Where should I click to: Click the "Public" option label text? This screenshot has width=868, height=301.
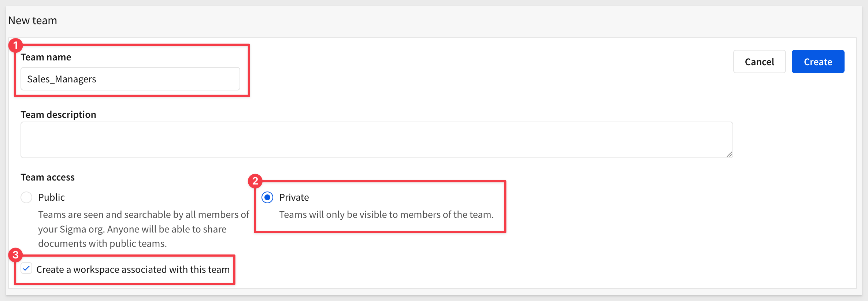(x=51, y=197)
